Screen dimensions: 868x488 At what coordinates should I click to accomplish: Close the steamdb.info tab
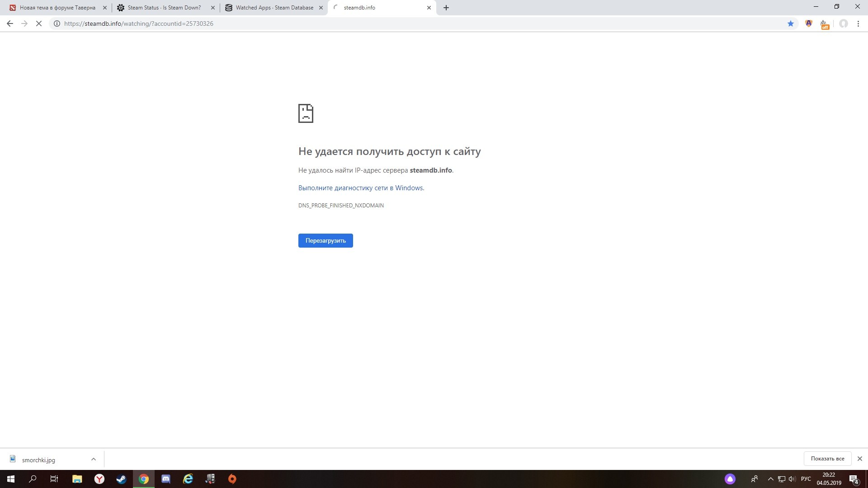coord(429,8)
